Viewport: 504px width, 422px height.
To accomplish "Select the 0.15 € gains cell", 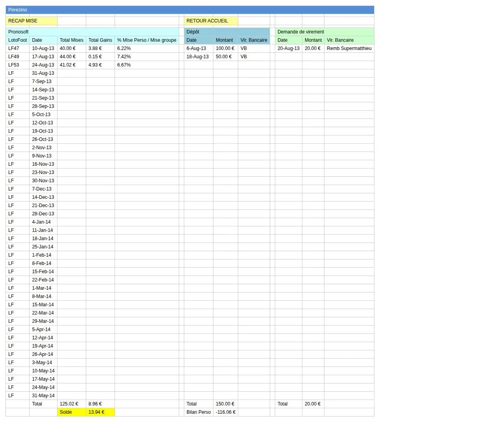I will click(x=100, y=57).
